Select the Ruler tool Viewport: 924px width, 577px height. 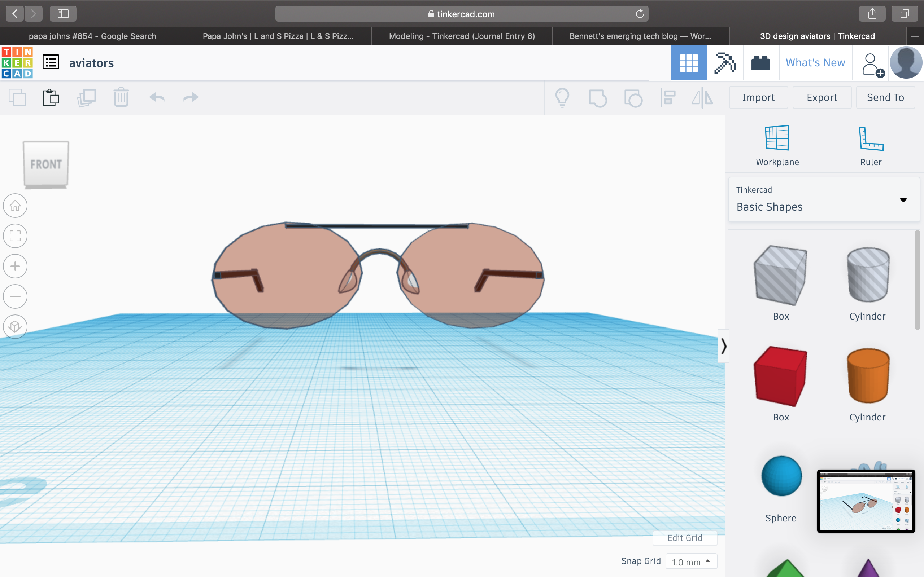[x=871, y=138]
